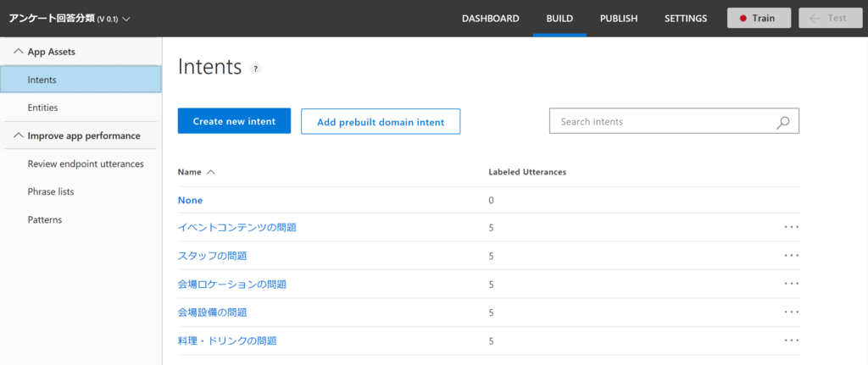
Task: Go to the DASHBOARD tab
Action: [x=491, y=19]
